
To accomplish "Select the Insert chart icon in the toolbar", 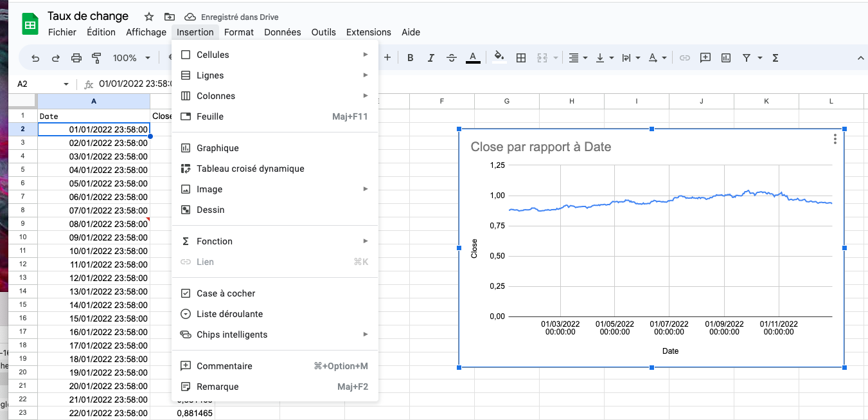I will 726,57.
